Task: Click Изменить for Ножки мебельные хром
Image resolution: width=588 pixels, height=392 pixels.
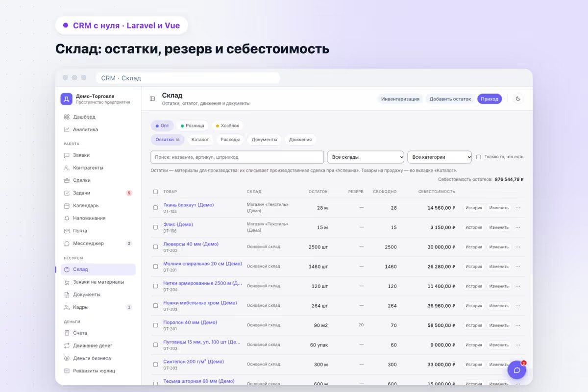Action: point(499,306)
